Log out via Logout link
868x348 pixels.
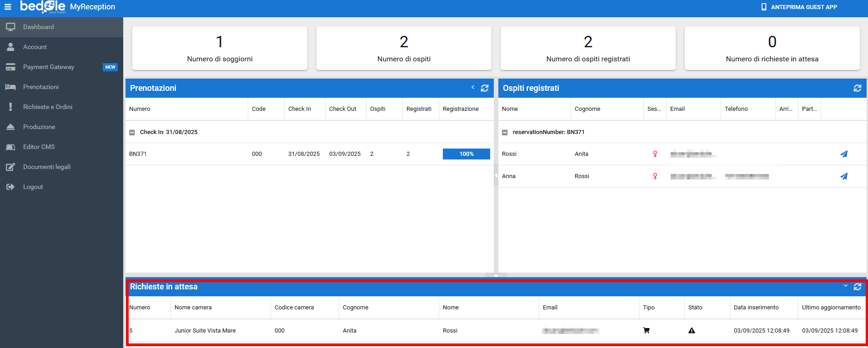click(x=33, y=187)
